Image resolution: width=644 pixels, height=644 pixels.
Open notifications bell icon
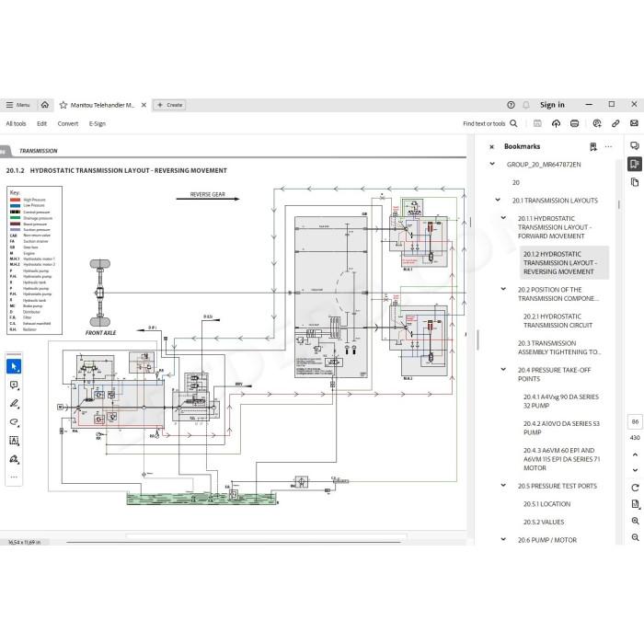525,105
